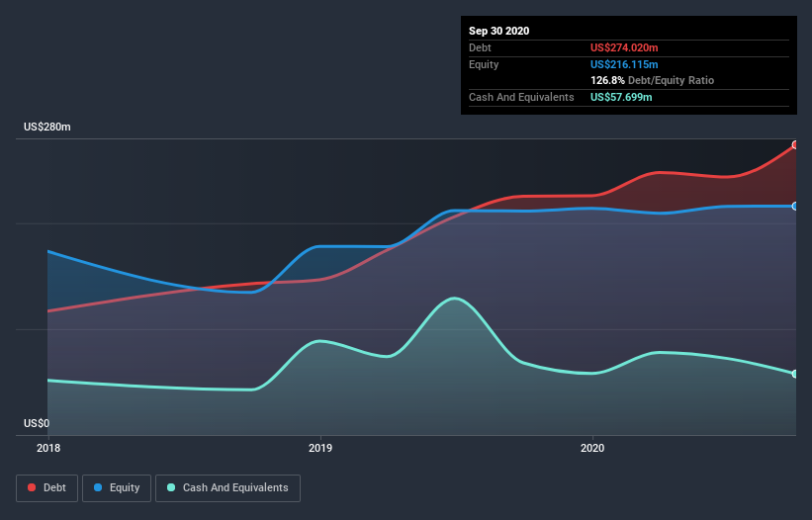Click the Sep 30 2020 tooltip date

pos(498,31)
